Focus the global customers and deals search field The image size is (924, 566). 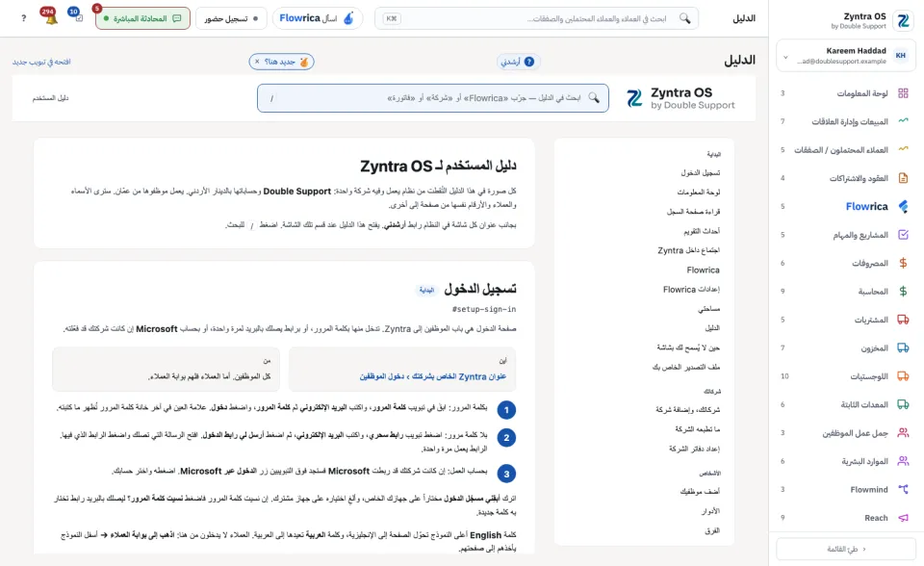537,18
